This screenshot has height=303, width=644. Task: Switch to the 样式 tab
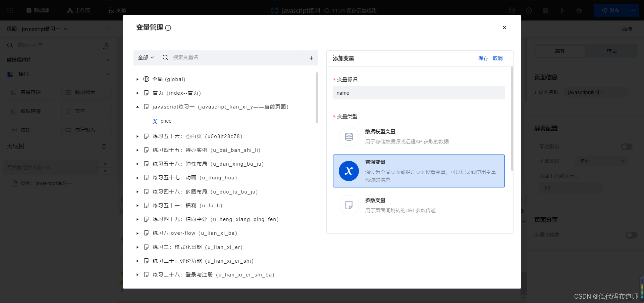tap(611, 51)
